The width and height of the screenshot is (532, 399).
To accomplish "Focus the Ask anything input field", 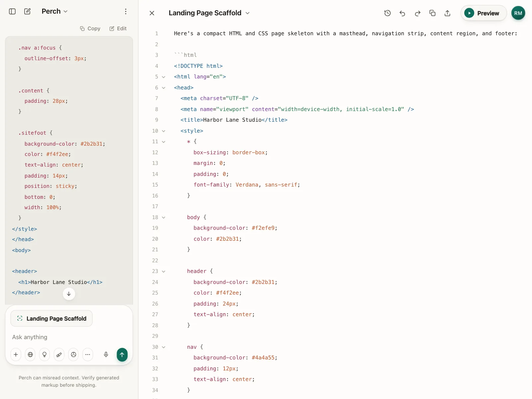I will [x=69, y=337].
